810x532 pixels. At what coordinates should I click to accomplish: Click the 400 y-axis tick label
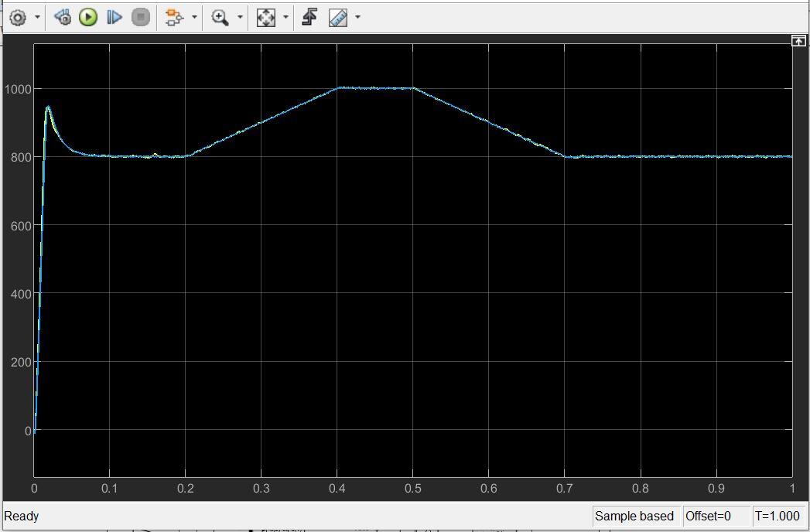point(21,293)
